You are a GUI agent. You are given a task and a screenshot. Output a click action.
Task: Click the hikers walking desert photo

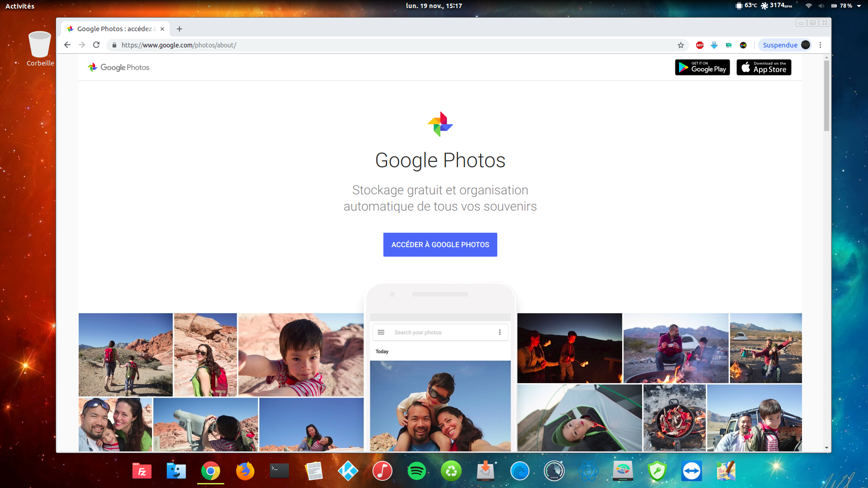click(x=126, y=355)
